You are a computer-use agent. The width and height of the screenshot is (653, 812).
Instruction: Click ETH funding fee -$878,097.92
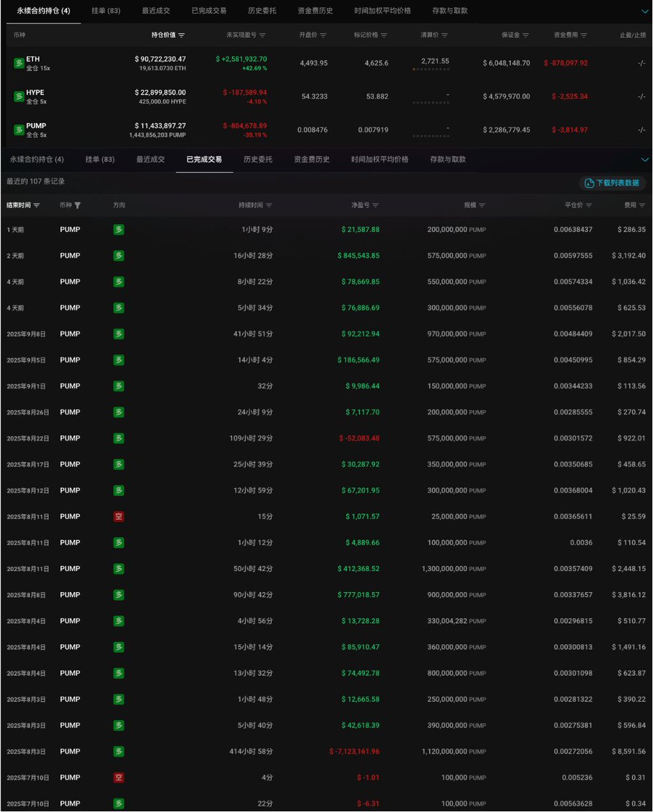coord(566,63)
